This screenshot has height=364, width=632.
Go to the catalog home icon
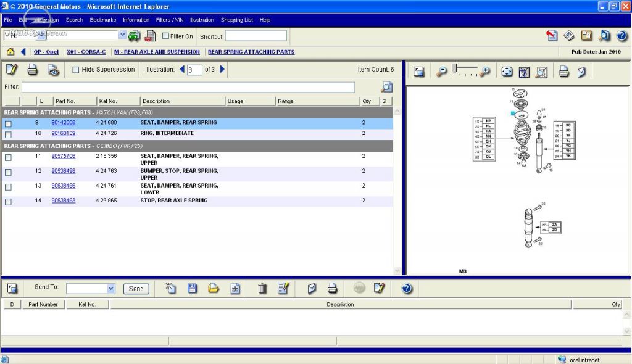pos(10,52)
